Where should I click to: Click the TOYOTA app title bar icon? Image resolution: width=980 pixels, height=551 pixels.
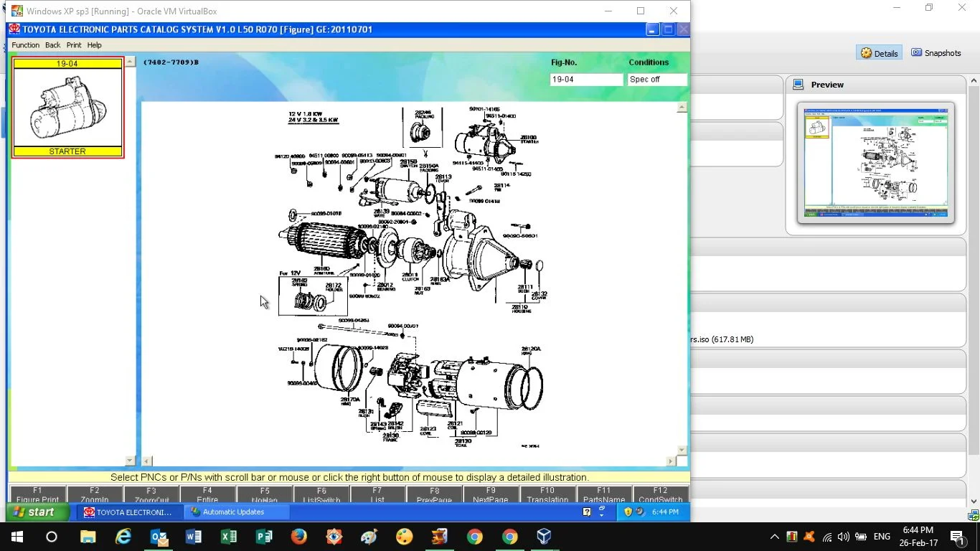coord(14,29)
